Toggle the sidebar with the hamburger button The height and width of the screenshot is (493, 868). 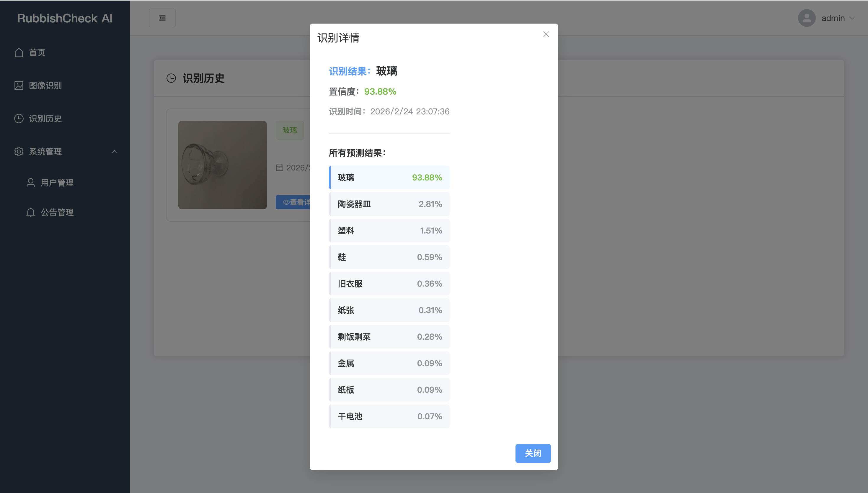(x=162, y=18)
